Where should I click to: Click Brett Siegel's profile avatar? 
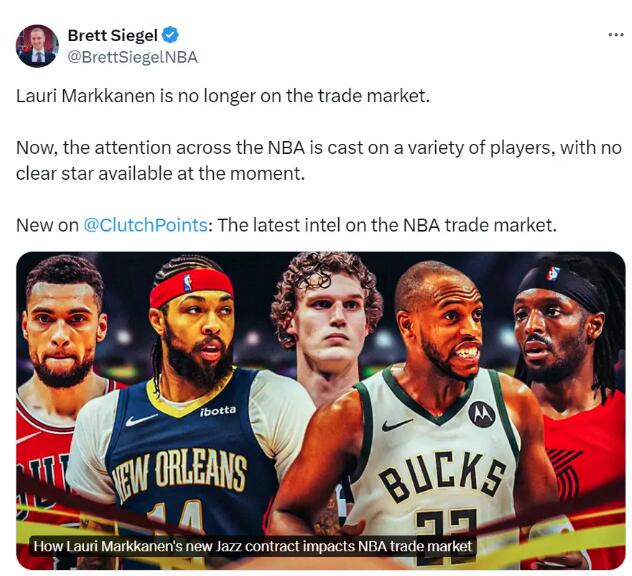37,46
